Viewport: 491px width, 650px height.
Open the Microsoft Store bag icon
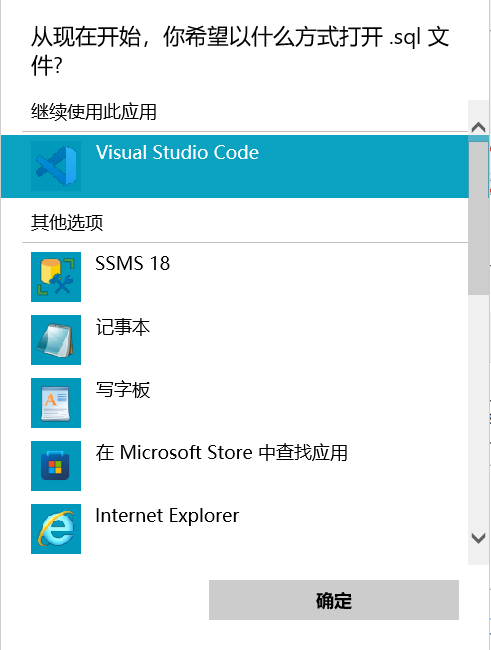56,466
